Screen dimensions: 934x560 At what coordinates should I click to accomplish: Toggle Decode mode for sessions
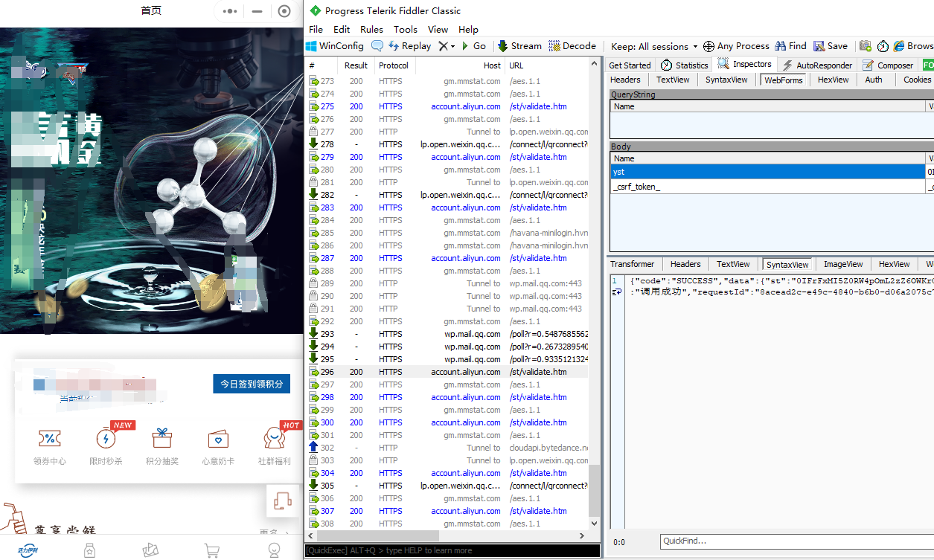click(572, 45)
